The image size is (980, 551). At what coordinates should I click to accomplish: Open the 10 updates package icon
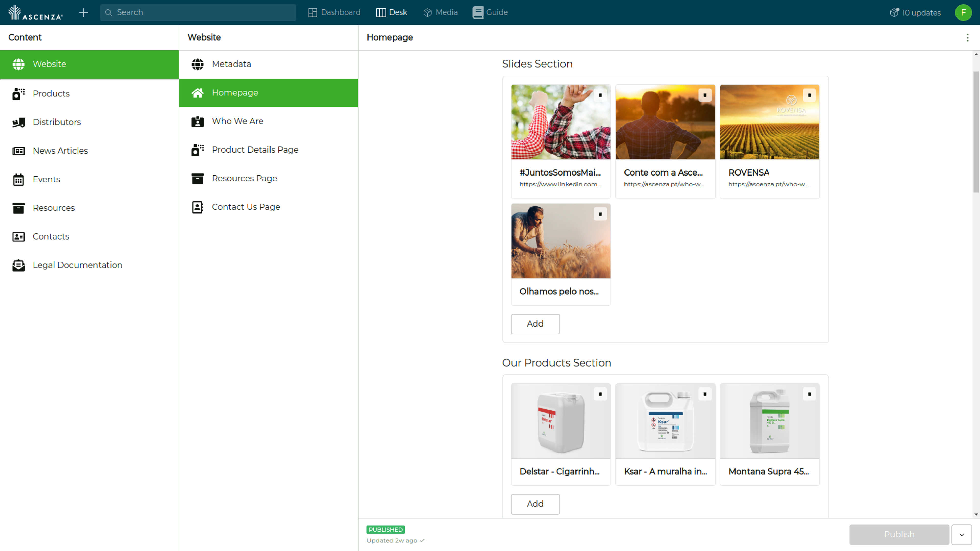click(895, 12)
